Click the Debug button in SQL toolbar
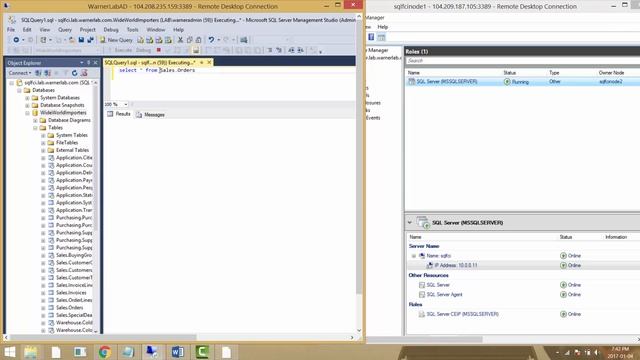 click(x=143, y=50)
